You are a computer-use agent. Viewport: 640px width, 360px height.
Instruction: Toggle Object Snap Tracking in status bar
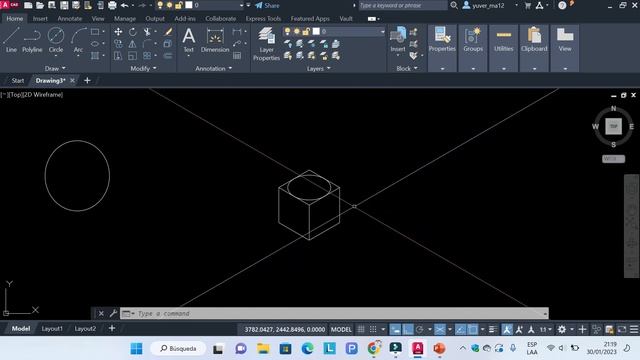[x=460, y=329]
